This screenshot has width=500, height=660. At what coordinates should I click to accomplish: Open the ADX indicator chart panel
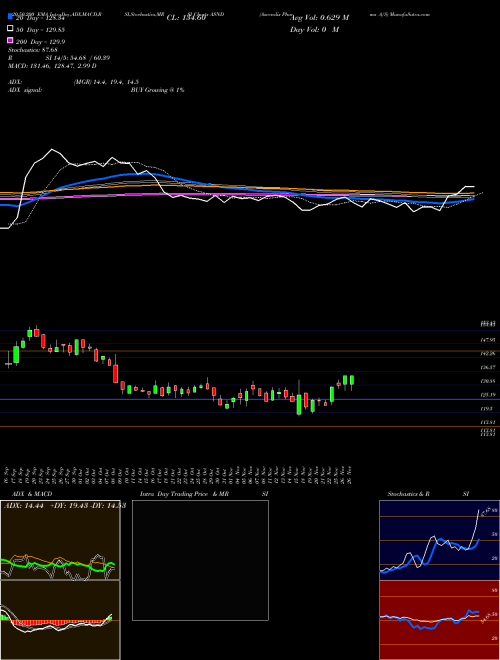(60, 540)
